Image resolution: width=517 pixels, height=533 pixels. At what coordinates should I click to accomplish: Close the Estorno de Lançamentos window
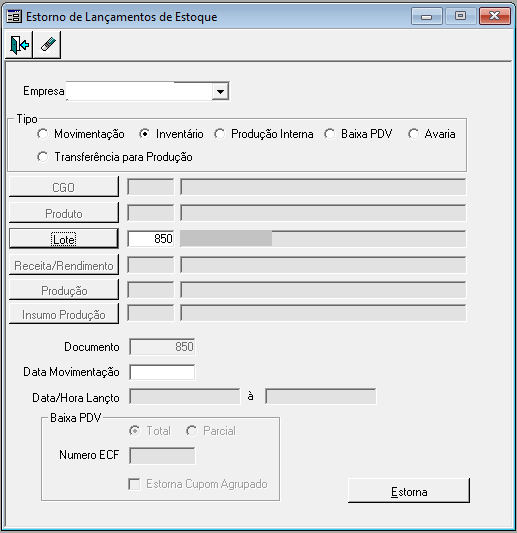pyautogui.click(x=495, y=16)
